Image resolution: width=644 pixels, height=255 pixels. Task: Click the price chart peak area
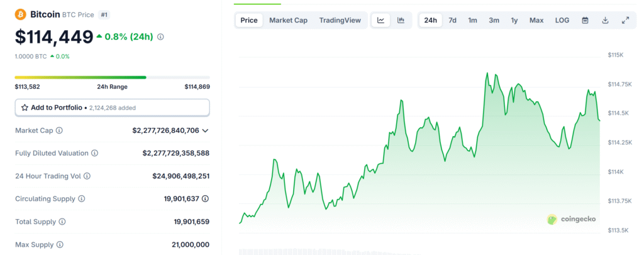487,74
